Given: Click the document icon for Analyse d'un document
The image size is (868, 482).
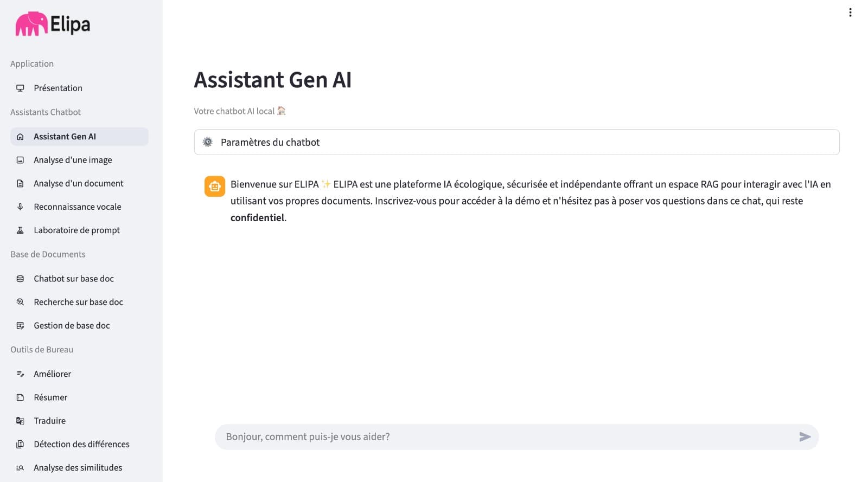Looking at the screenshot, I should point(21,183).
